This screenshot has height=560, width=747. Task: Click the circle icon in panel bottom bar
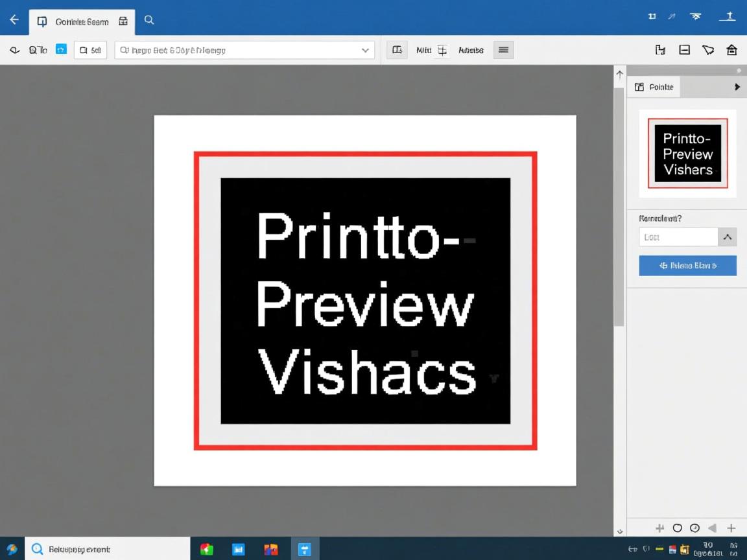678,528
